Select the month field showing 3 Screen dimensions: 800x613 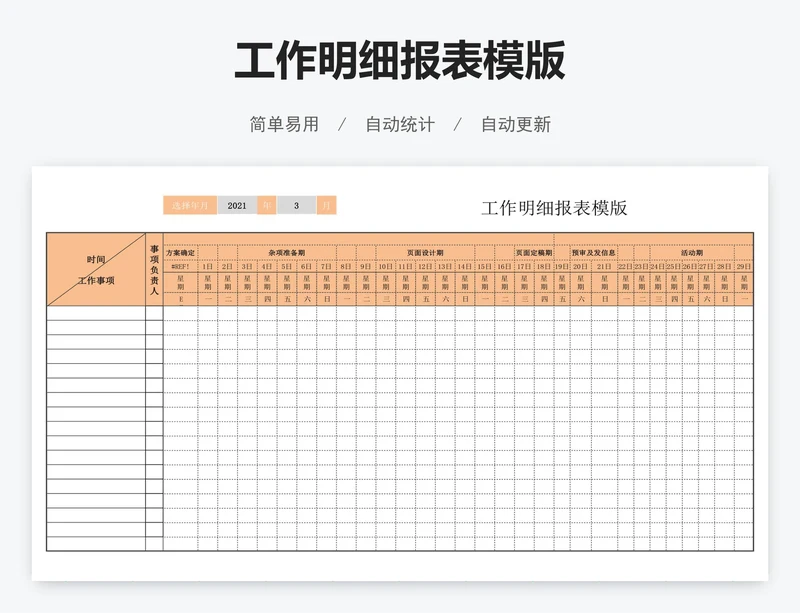pos(296,206)
